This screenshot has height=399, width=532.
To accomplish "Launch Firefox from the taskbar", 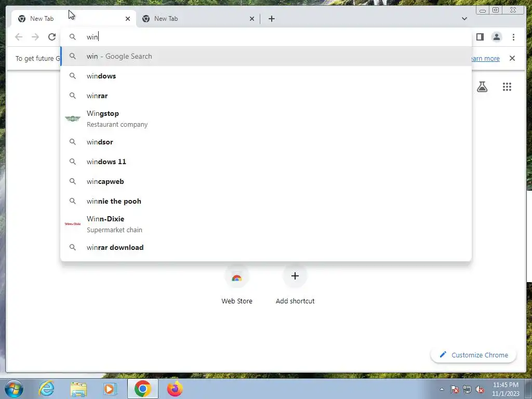I will (x=175, y=389).
